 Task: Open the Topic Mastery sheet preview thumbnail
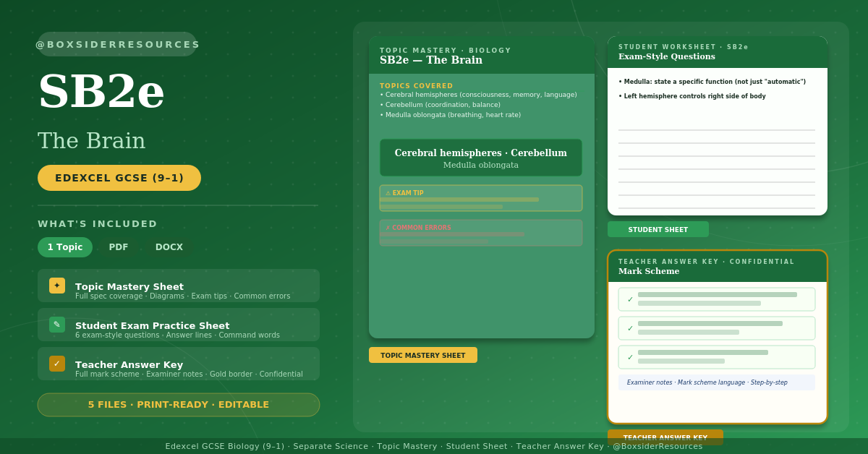tap(482, 187)
